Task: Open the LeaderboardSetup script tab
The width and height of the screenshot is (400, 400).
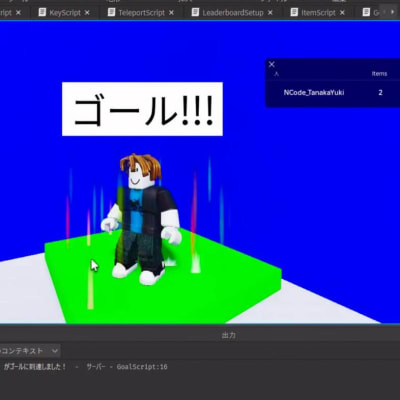Action: coord(233,13)
